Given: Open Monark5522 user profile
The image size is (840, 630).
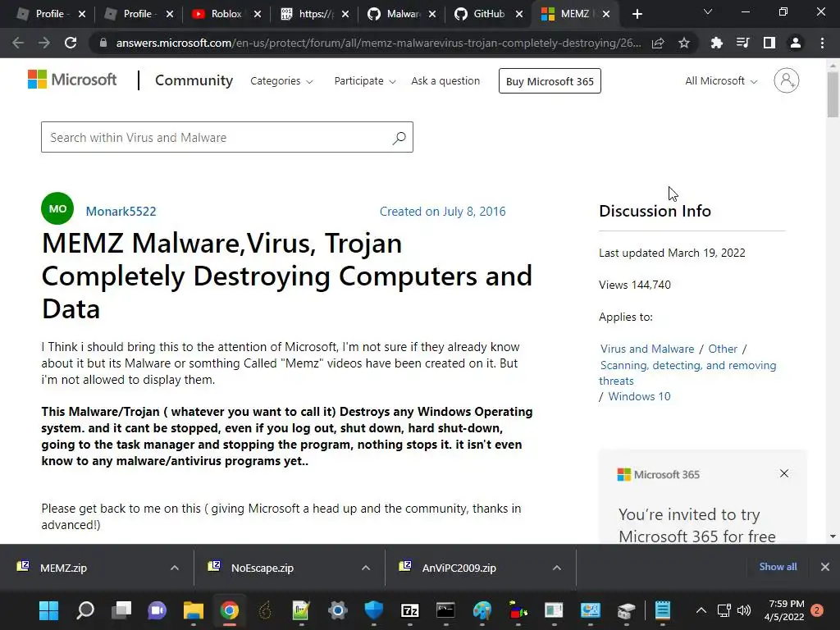Looking at the screenshot, I should click(x=121, y=211).
